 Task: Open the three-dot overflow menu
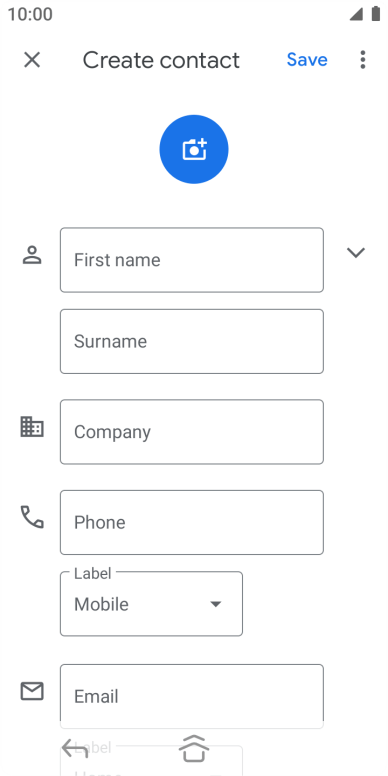363,60
